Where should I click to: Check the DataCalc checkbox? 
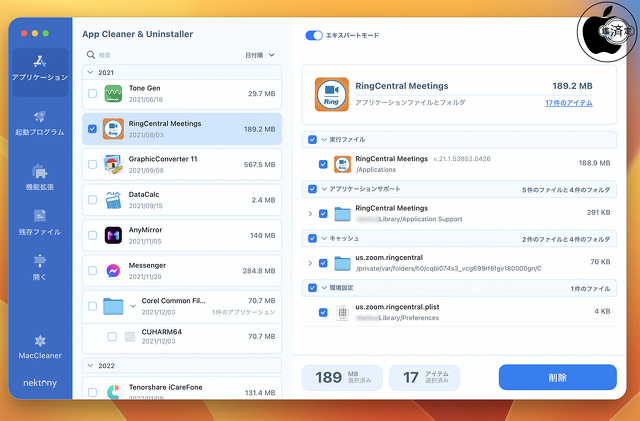click(x=92, y=200)
